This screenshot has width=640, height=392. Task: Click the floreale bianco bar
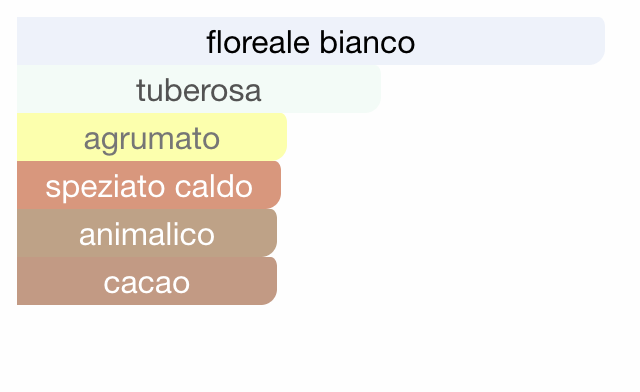311,41
